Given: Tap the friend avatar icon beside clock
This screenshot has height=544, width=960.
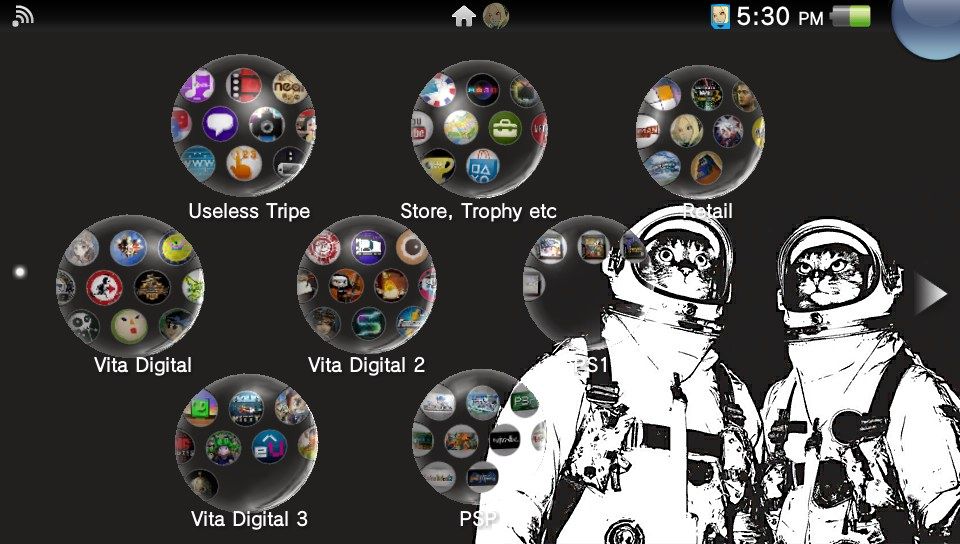Looking at the screenshot, I should pyautogui.click(x=720, y=17).
